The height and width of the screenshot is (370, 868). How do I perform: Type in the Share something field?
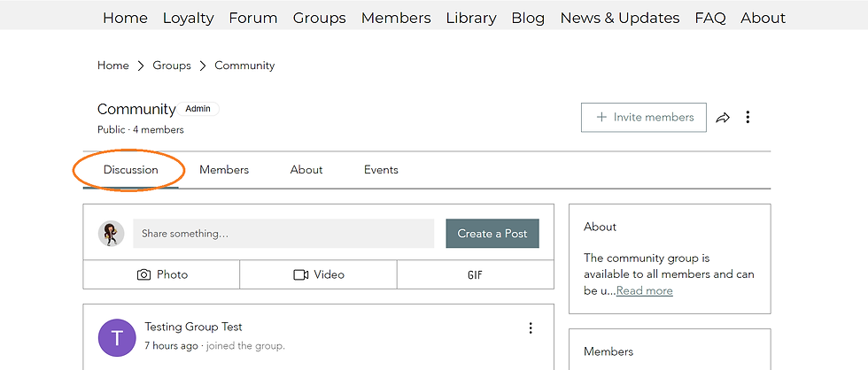(x=283, y=234)
